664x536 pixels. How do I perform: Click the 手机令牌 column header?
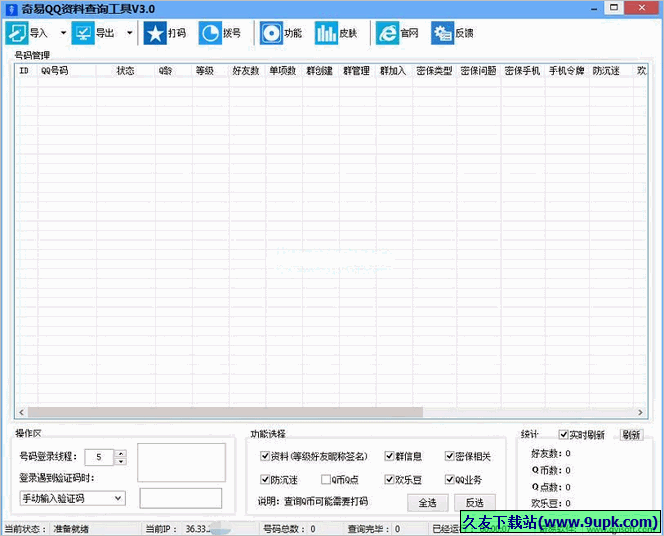click(567, 71)
